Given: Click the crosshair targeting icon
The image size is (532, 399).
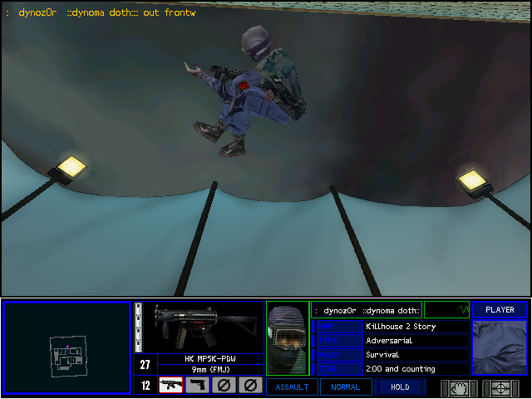Looking at the screenshot, I should [x=500, y=387].
